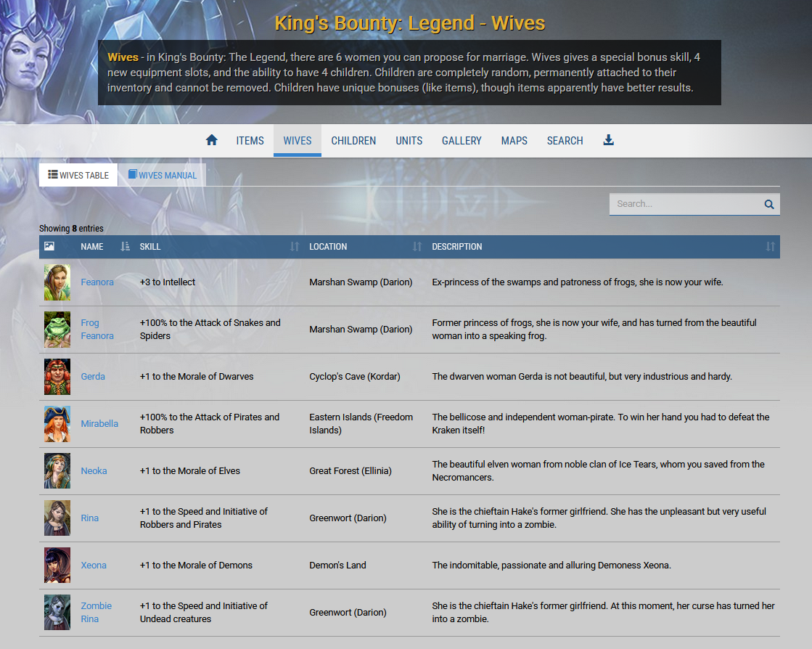
Task: Select Gerda's description text
Action: tap(582, 377)
